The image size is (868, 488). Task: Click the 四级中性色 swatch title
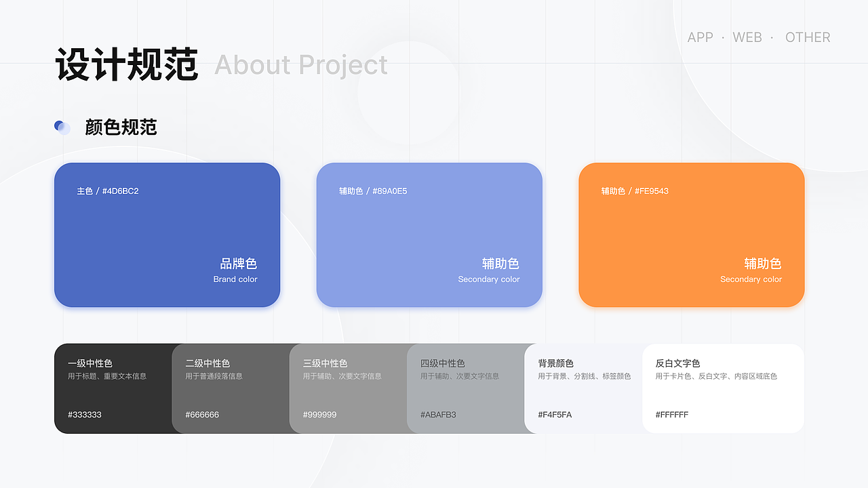coord(443,363)
